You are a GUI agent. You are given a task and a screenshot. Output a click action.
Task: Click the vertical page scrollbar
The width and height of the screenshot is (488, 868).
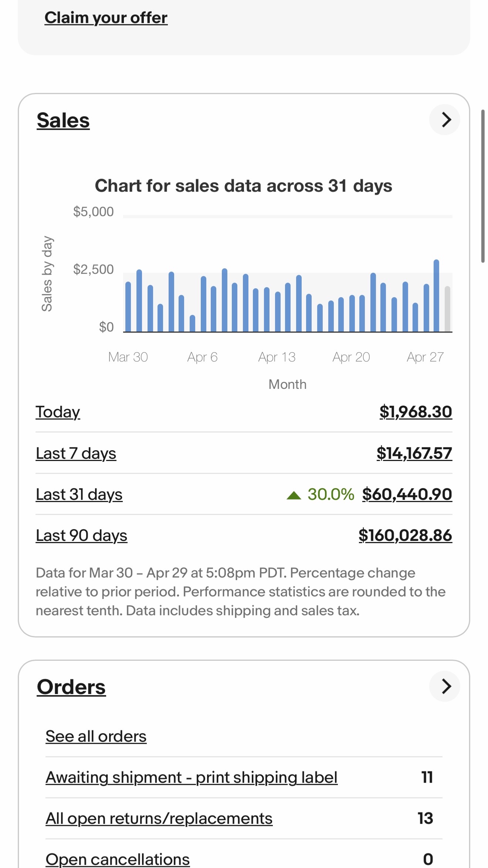point(483,186)
